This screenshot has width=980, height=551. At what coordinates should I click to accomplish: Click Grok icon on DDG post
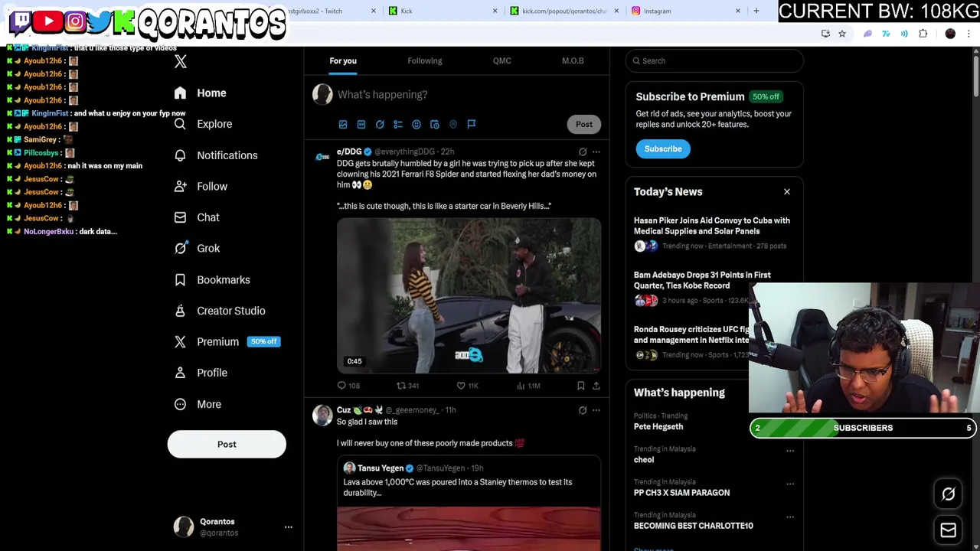[583, 152]
